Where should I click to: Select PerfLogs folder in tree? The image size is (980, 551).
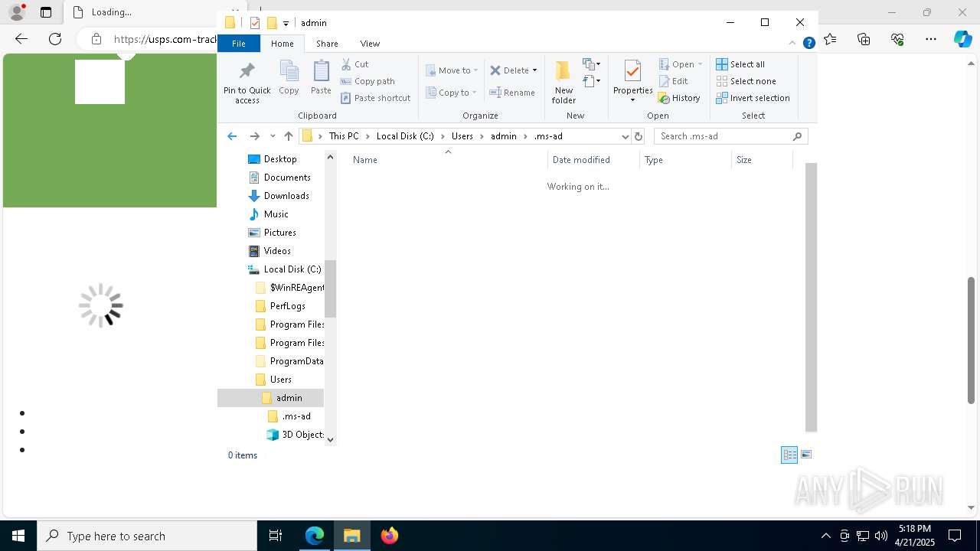click(287, 306)
